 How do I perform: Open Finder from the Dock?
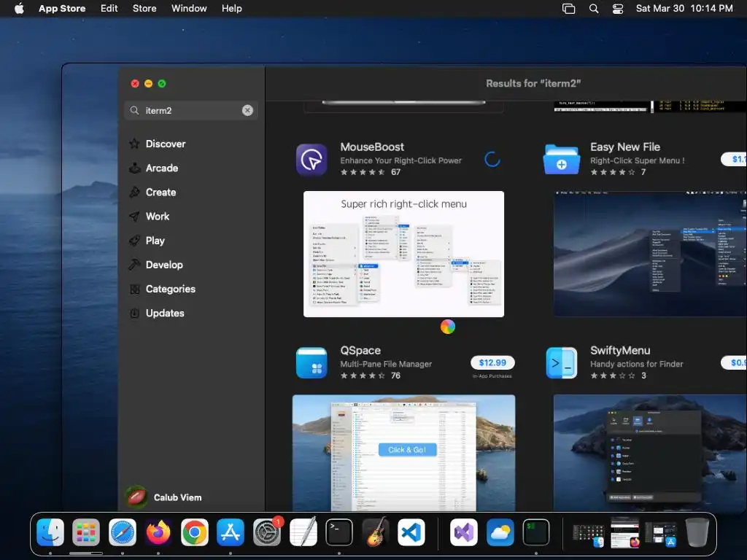[x=50, y=532]
